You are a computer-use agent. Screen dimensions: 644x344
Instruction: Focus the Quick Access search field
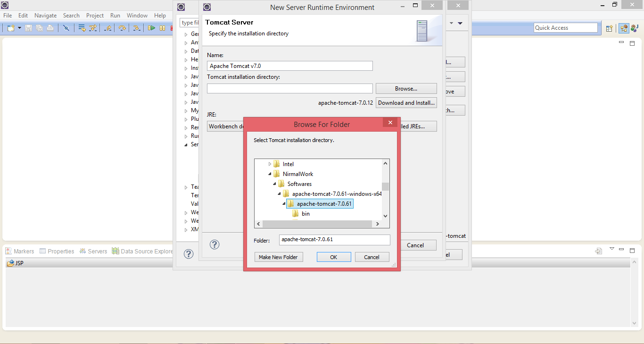565,28
